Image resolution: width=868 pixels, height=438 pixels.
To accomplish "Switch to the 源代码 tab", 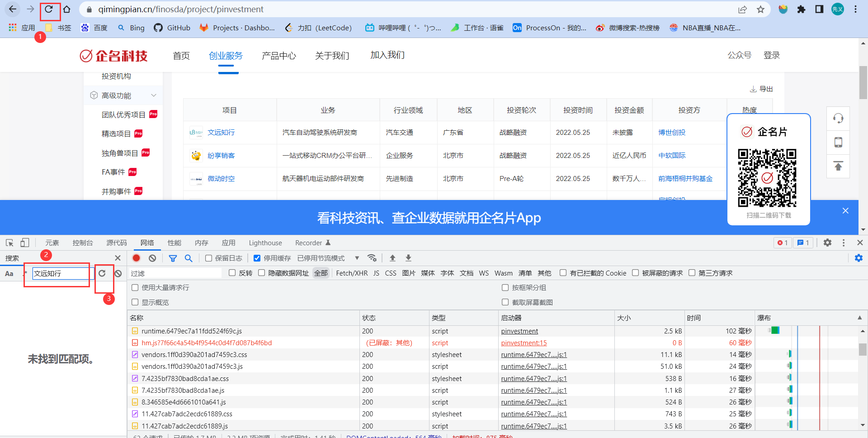I will [x=117, y=243].
